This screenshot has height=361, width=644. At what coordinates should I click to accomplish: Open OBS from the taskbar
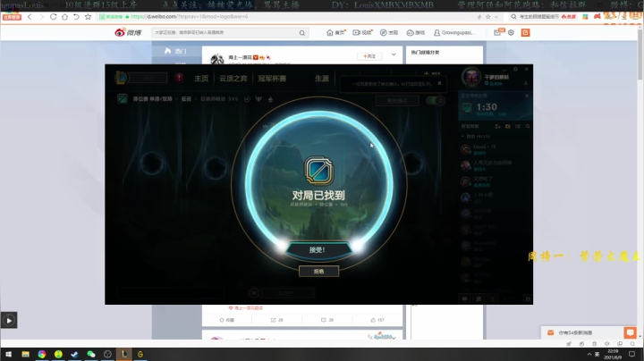tap(107, 354)
